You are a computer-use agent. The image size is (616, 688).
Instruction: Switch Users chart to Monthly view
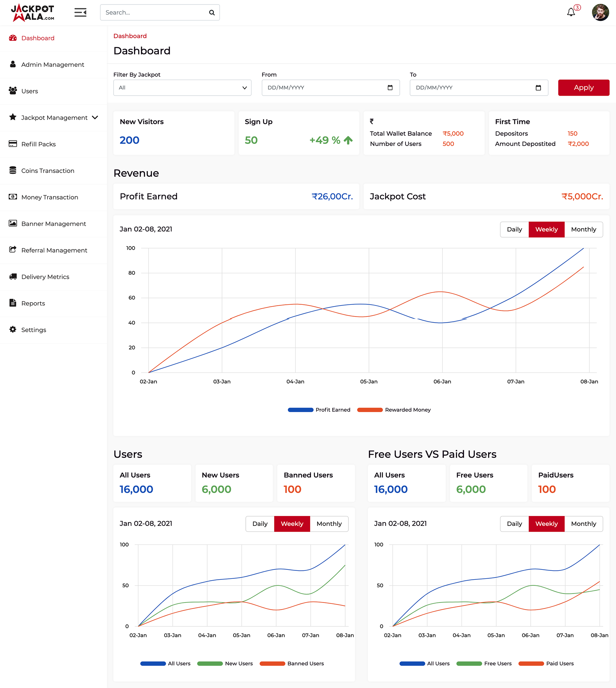[x=329, y=524]
